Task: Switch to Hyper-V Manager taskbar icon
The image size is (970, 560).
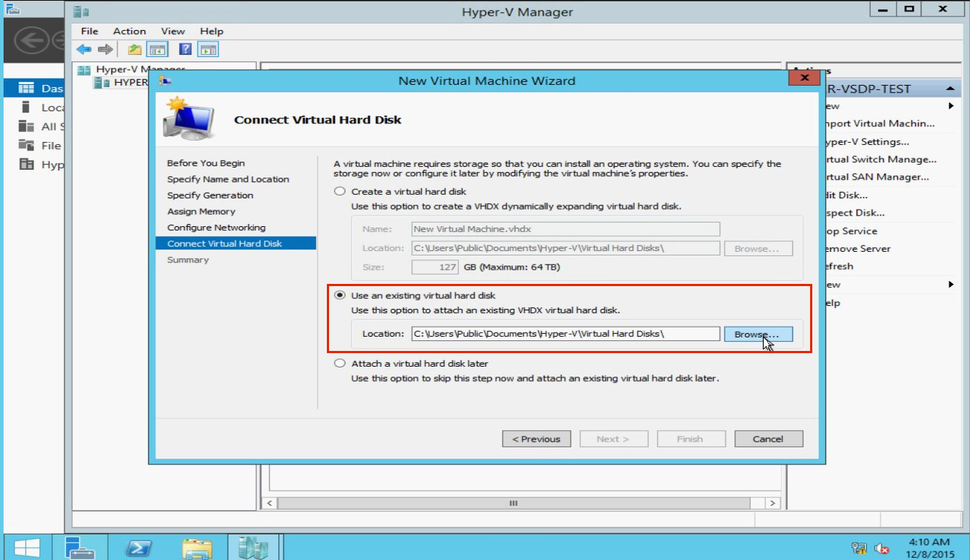Action: [253, 548]
